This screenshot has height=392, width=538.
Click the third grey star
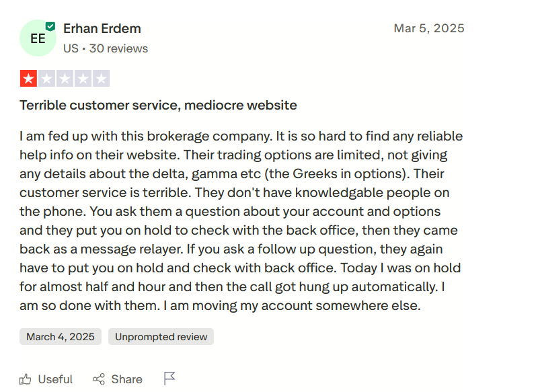[65, 79]
